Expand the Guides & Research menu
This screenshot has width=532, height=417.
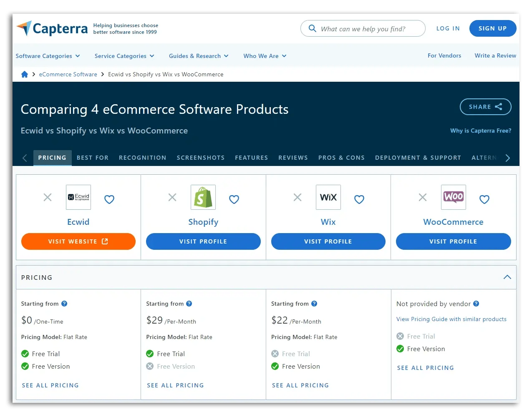click(x=199, y=55)
